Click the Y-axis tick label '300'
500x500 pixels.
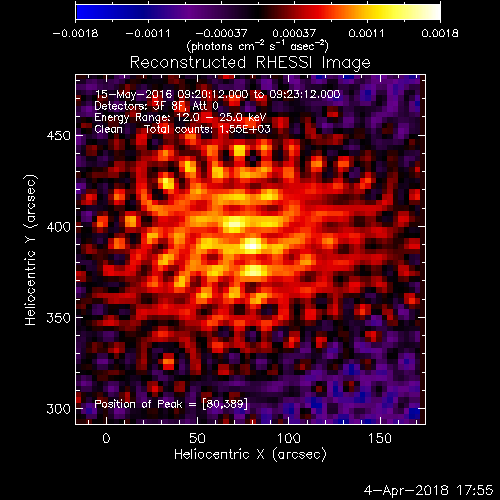[59, 409]
